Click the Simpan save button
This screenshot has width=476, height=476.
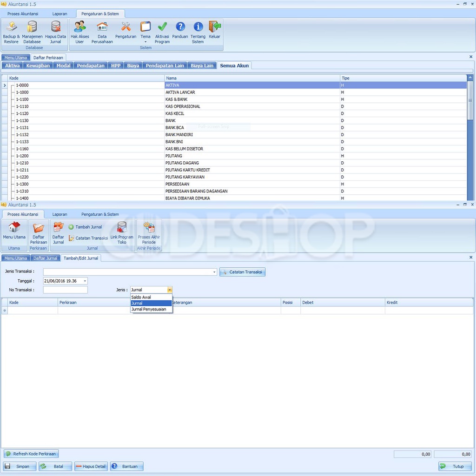(20, 466)
